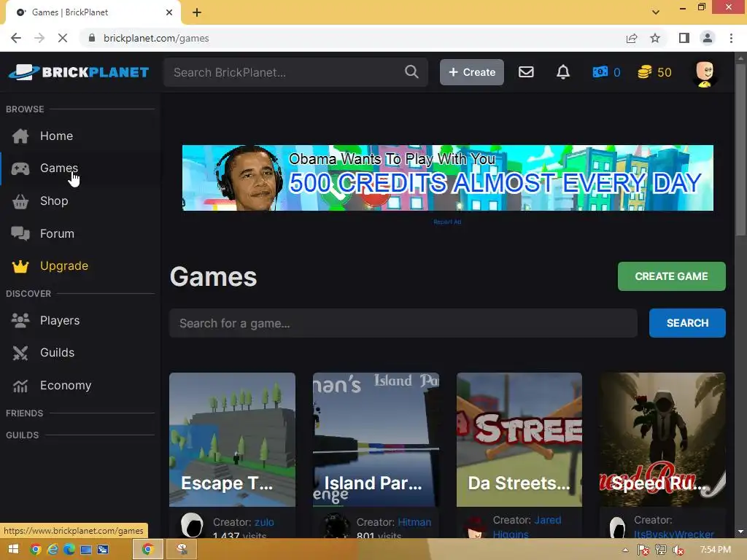Open the notifications bell
Viewport: 747px width, 560px height.
coord(563,72)
